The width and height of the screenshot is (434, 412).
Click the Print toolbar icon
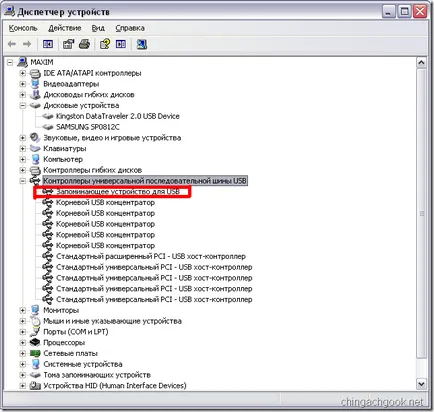[x=84, y=44]
